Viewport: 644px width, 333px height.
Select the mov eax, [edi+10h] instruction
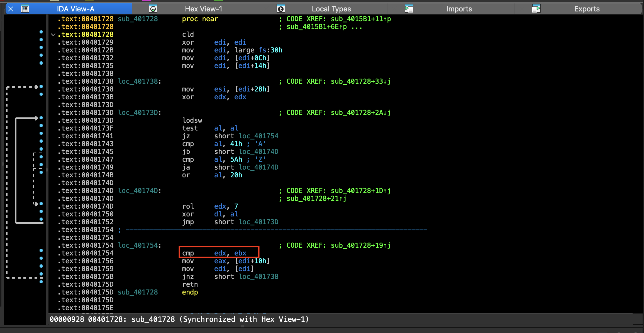coord(226,261)
